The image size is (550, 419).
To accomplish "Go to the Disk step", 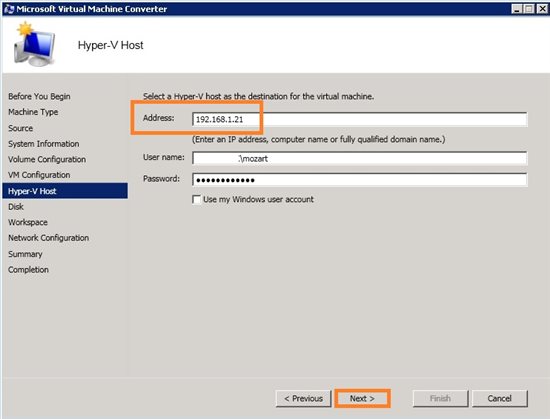I will coord(16,207).
